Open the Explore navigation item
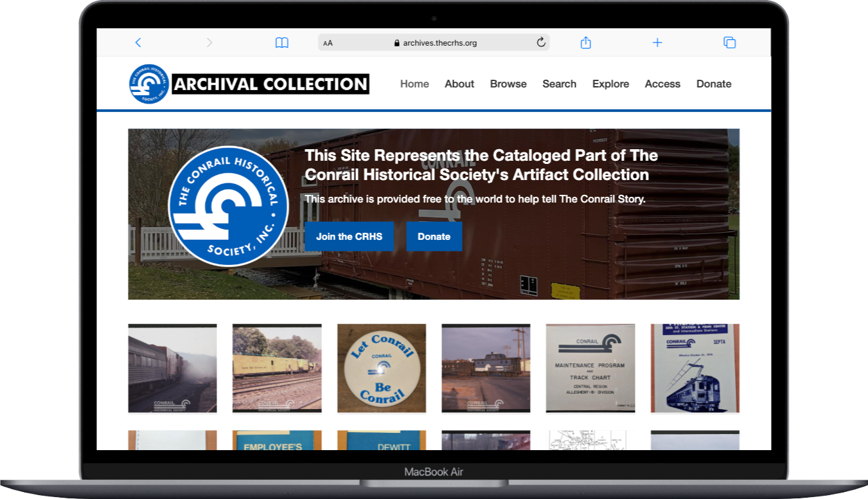This screenshot has height=499, width=868. click(x=610, y=84)
